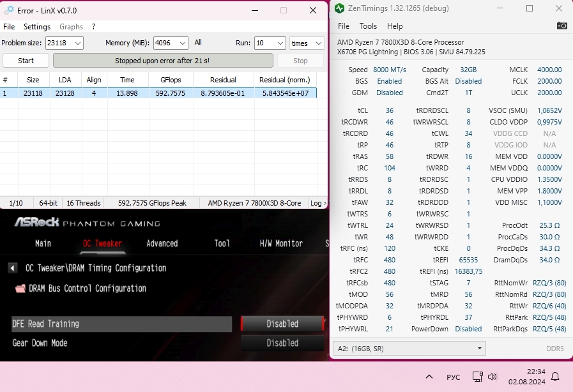Click the 1/10 run progress status entry
Image resolution: width=573 pixels, height=392 pixels.
16,203
